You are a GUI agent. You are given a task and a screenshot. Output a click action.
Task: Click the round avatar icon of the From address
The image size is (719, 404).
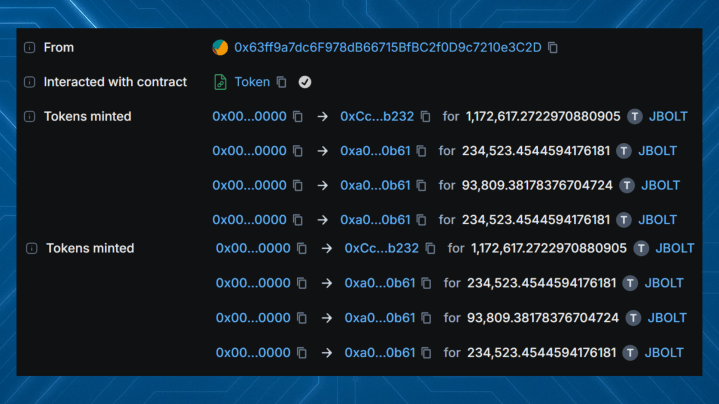[x=220, y=48]
